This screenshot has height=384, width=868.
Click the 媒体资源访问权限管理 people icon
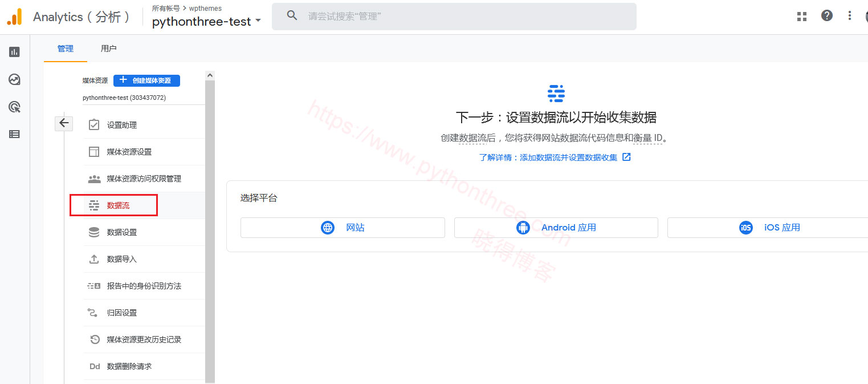click(94, 179)
